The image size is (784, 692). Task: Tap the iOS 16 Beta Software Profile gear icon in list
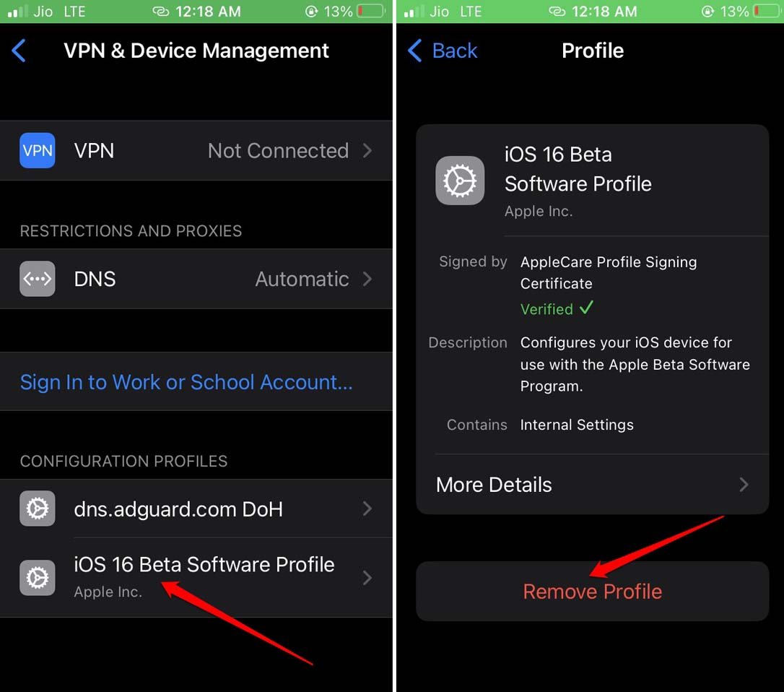[x=38, y=577]
